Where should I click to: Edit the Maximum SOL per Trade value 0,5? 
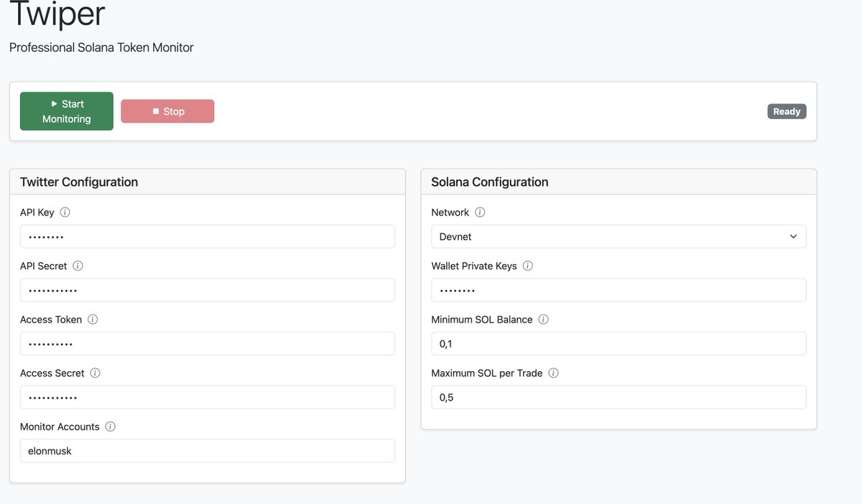(618, 397)
